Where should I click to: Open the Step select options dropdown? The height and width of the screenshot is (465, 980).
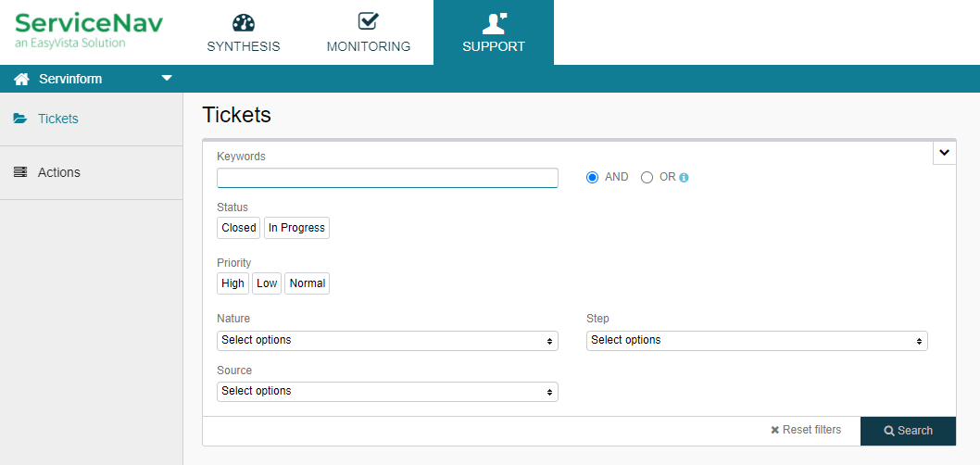[x=757, y=341]
